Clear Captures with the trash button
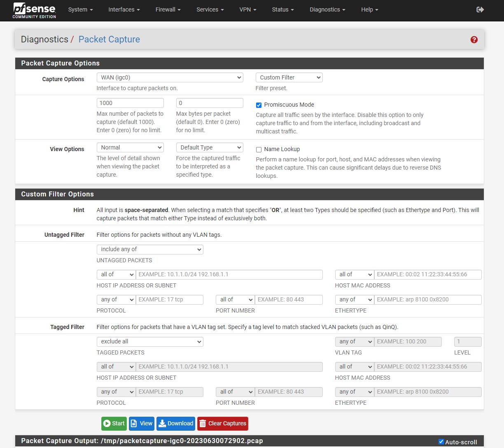The image size is (504, 448). coord(223,423)
